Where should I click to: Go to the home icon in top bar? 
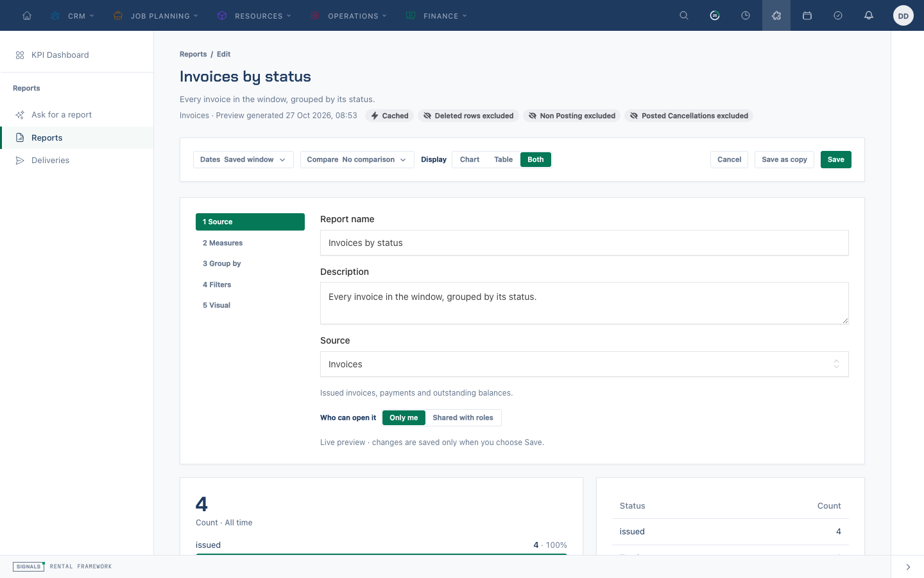(27, 15)
